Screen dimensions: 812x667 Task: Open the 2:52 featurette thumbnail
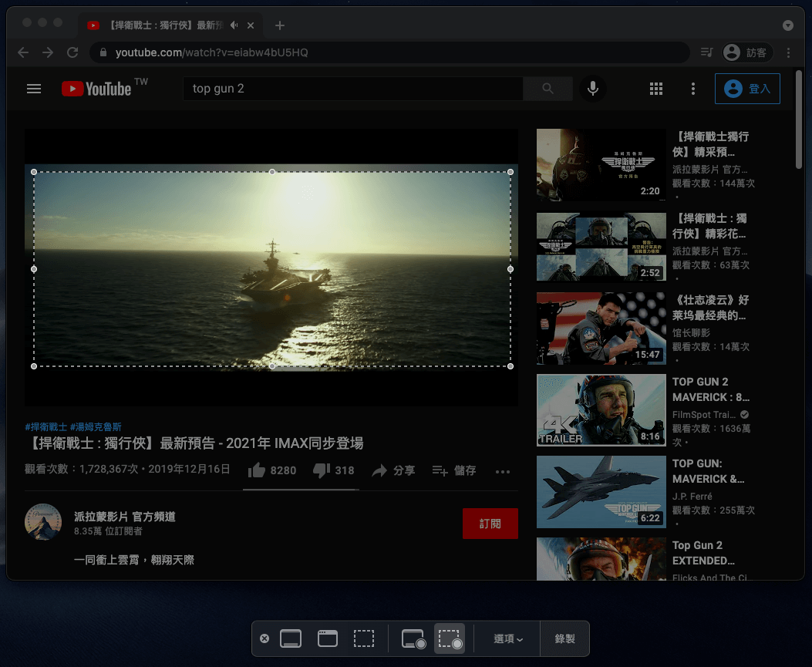pos(601,247)
